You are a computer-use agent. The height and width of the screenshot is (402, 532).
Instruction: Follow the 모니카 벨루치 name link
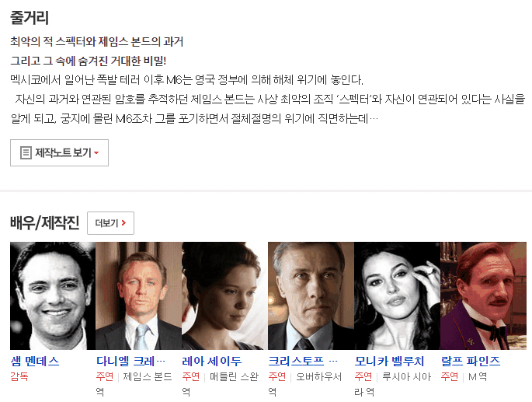[389, 361]
